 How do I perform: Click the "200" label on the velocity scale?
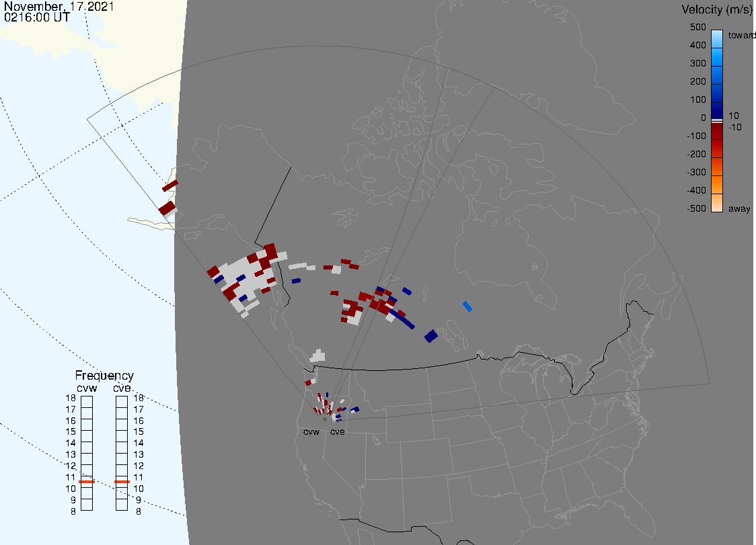[x=697, y=81]
